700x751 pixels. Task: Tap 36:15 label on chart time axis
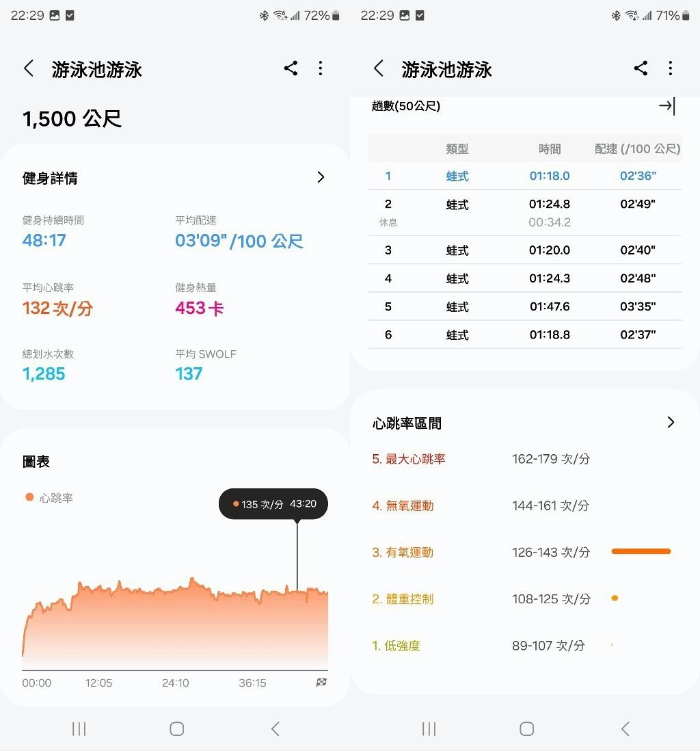pyautogui.click(x=252, y=683)
